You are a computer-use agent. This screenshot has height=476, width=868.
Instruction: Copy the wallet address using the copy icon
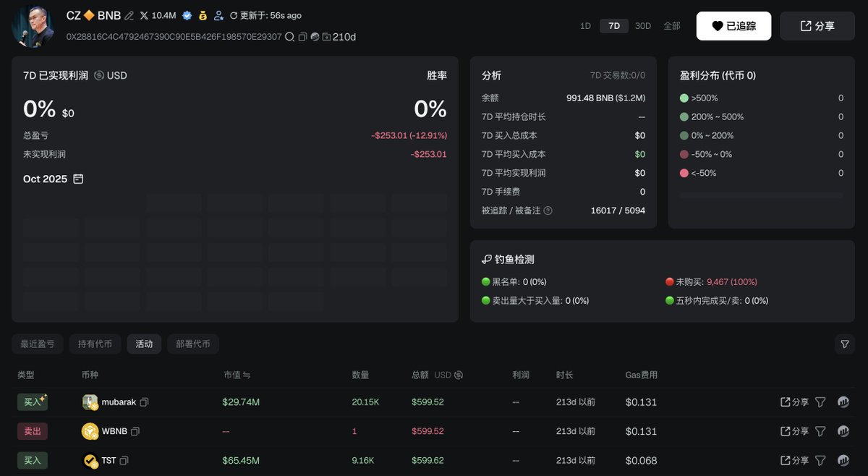tap(302, 37)
